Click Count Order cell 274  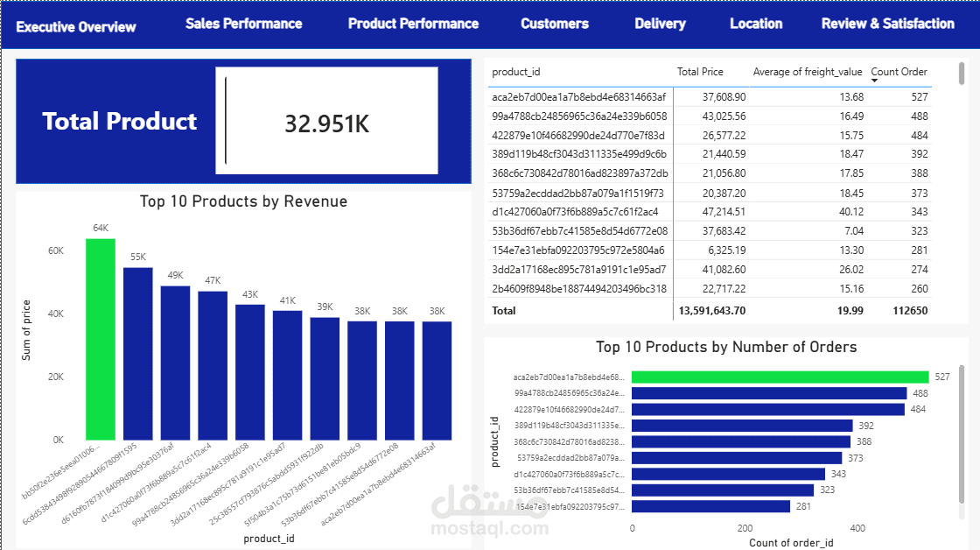(x=920, y=270)
